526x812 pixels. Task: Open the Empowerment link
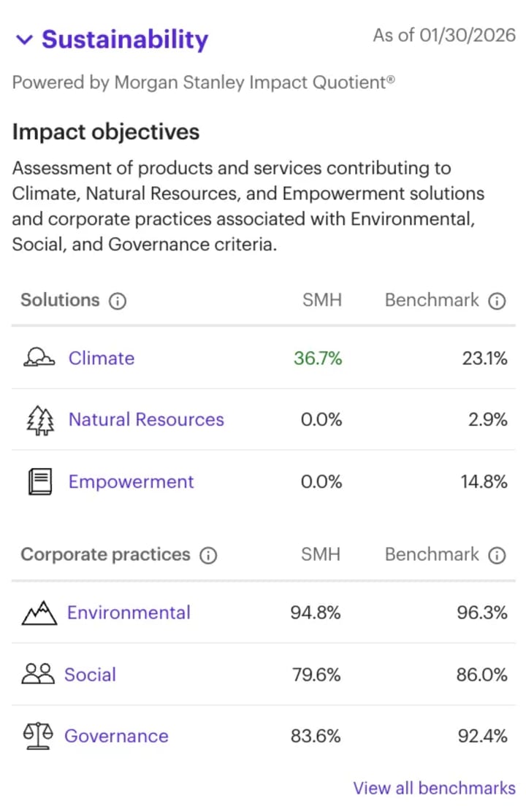click(x=131, y=482)
